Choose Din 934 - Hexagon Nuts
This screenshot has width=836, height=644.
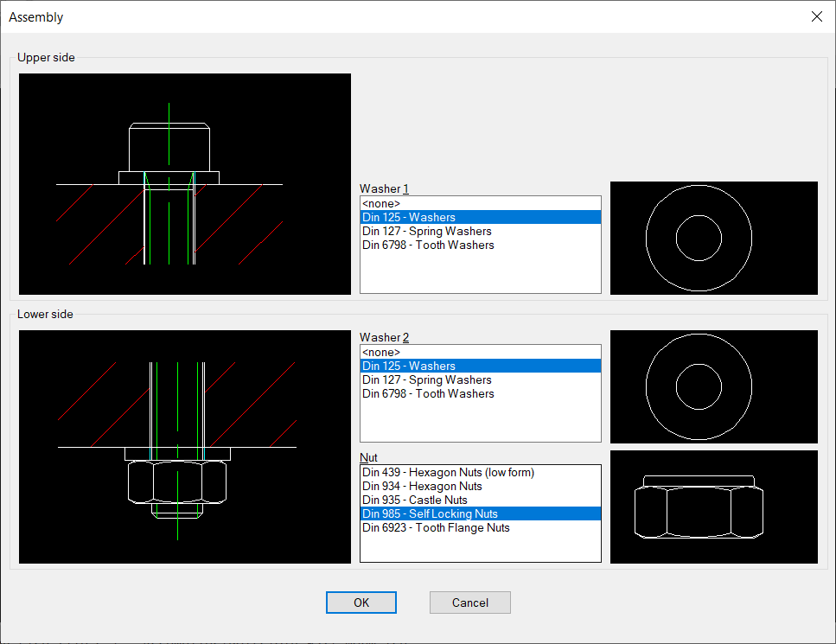pyautogui.click(x=481, y=486)
